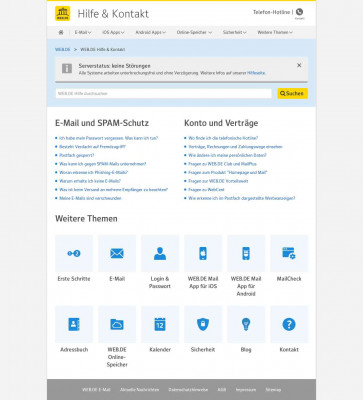Click the Telefon-Hotline text in header
Image resolution: width=363 pixels, height=400 pixels.
[271, 12]
